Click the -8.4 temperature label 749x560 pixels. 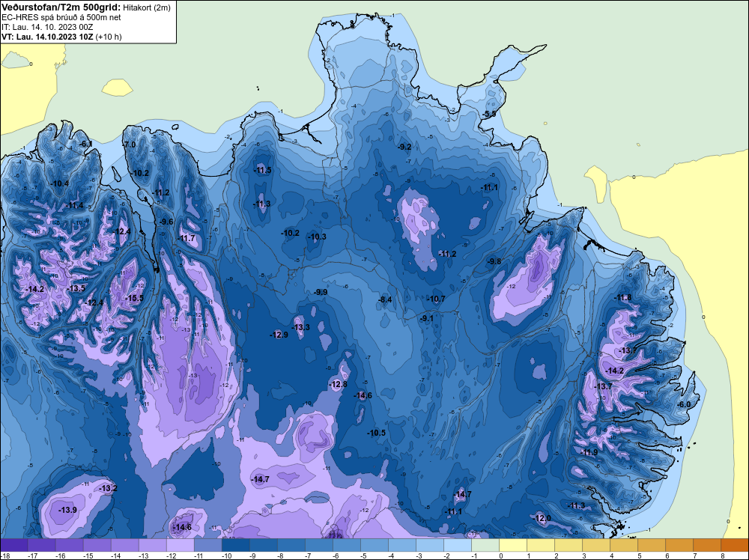[x=384, y=299]
